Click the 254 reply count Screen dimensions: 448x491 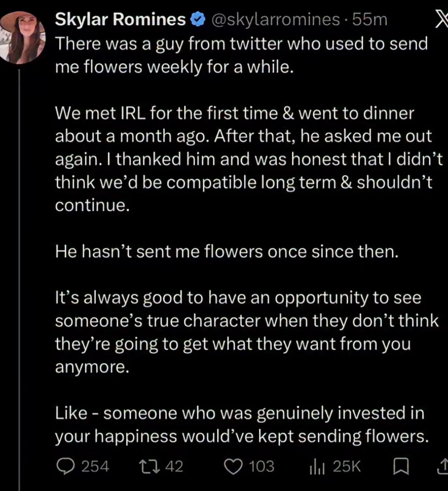click(x=95, y=466)
